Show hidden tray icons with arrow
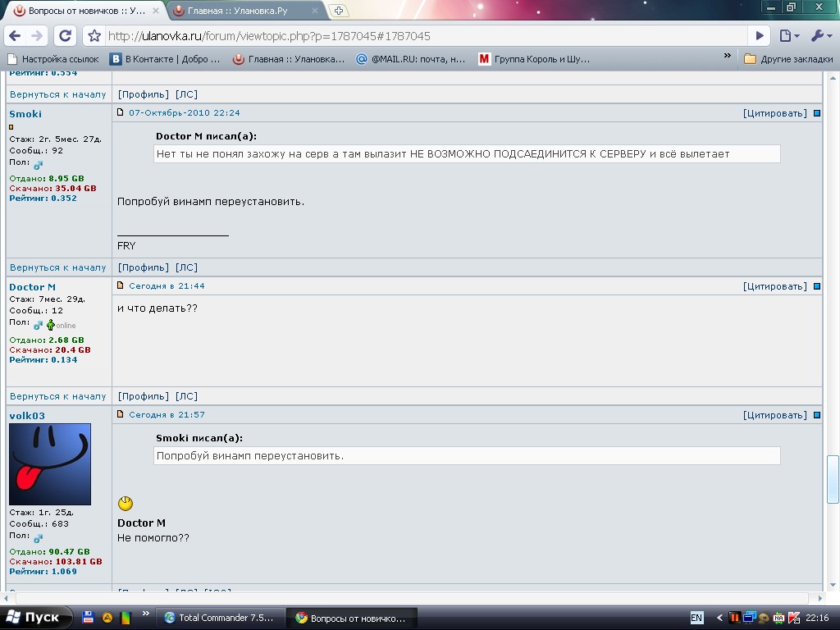The image size is (840, 630). point(719,618)
